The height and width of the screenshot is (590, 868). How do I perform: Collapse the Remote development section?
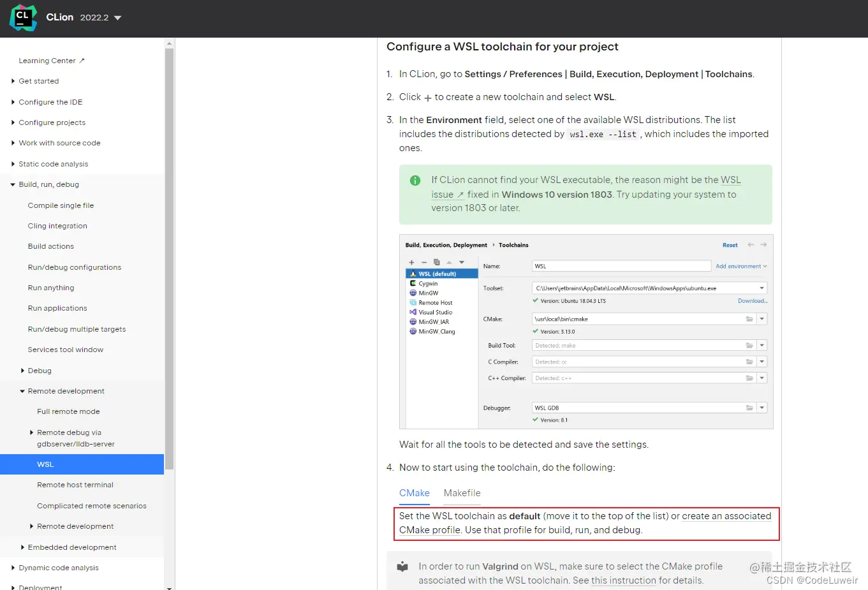pyautogui.click(x=22, y=391)
